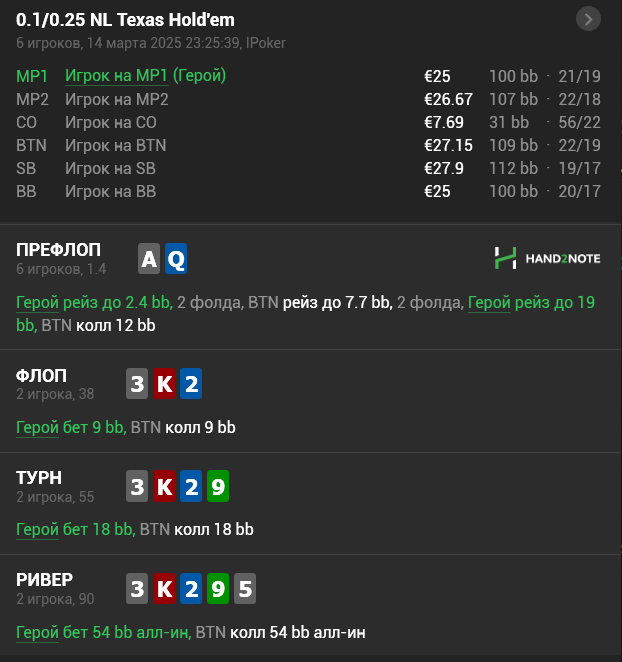Click the gray 5 card on the river
Viewport: 622px width, 662px height.
tap(245, 589)
